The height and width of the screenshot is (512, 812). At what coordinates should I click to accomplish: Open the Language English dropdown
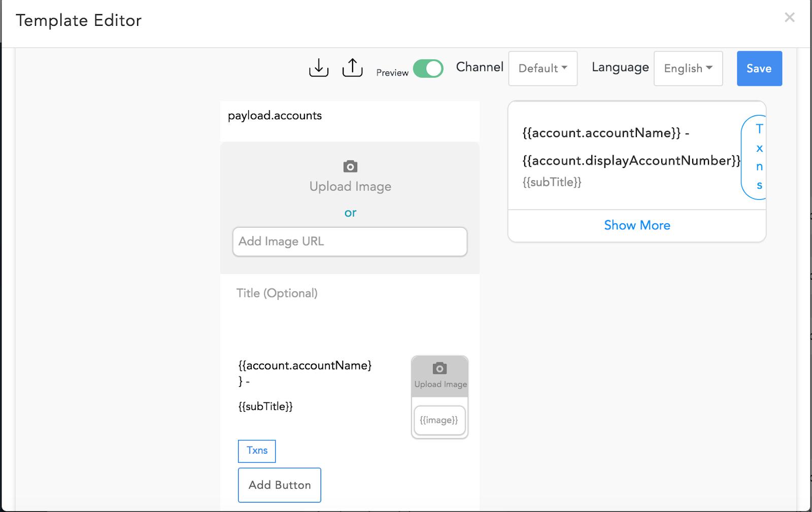[x=688, y=69]
